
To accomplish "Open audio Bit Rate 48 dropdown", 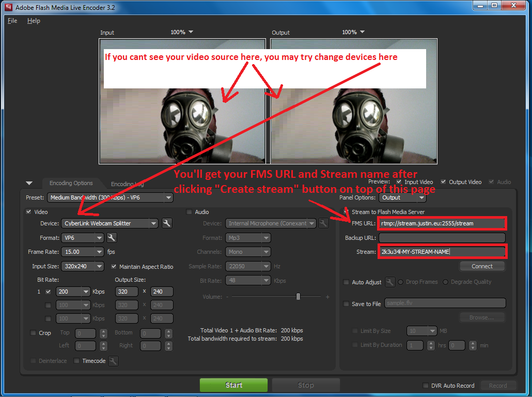I will [248, 281].
